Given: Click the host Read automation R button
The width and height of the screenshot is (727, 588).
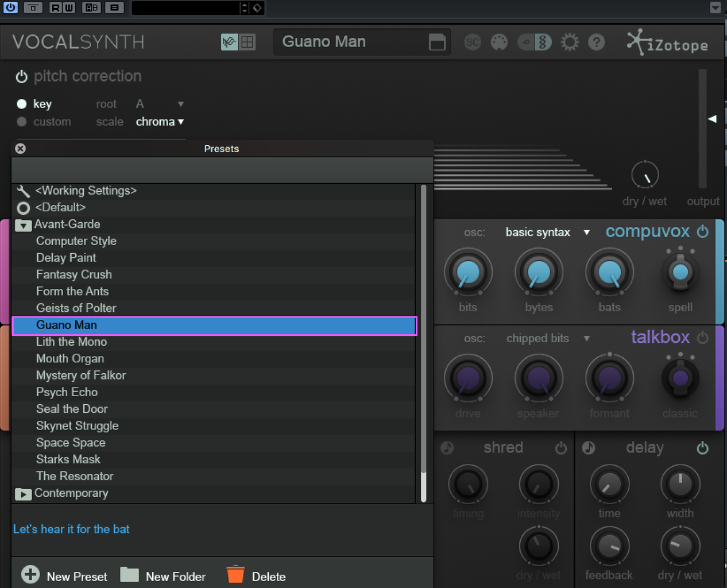Looking at the screenshot, I should [56, 7].
